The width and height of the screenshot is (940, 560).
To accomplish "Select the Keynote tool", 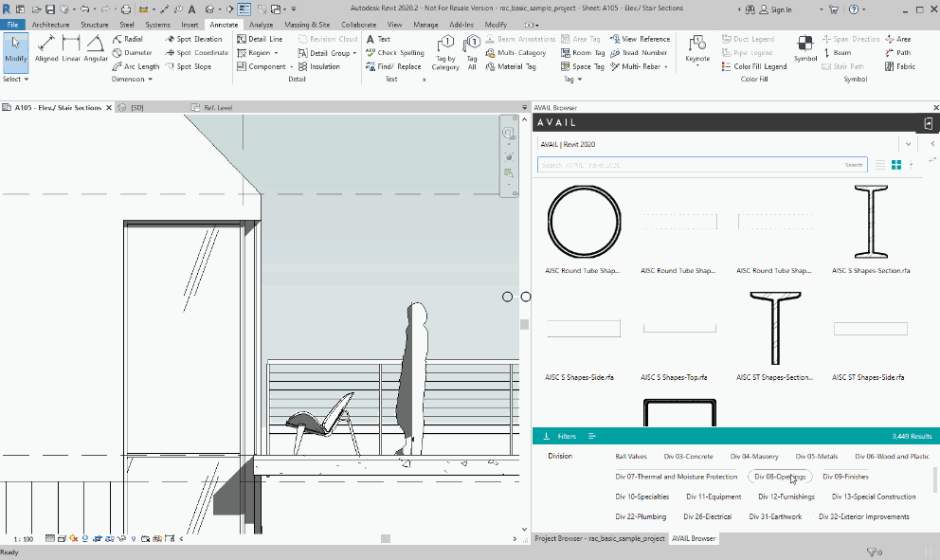I will coord(696,45).
